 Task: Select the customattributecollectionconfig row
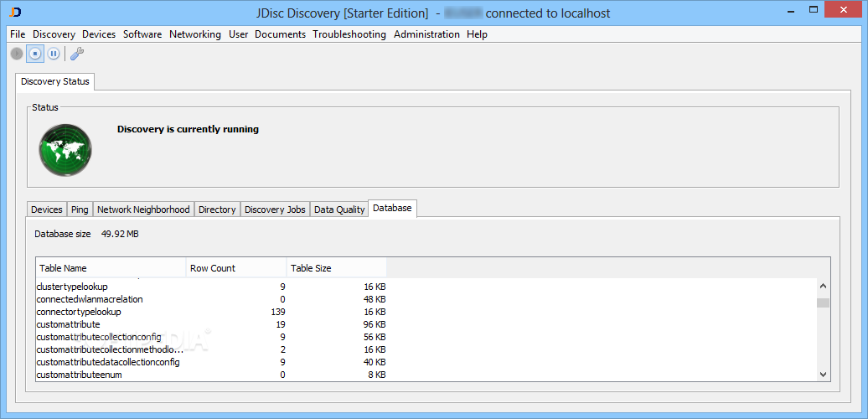426,337
